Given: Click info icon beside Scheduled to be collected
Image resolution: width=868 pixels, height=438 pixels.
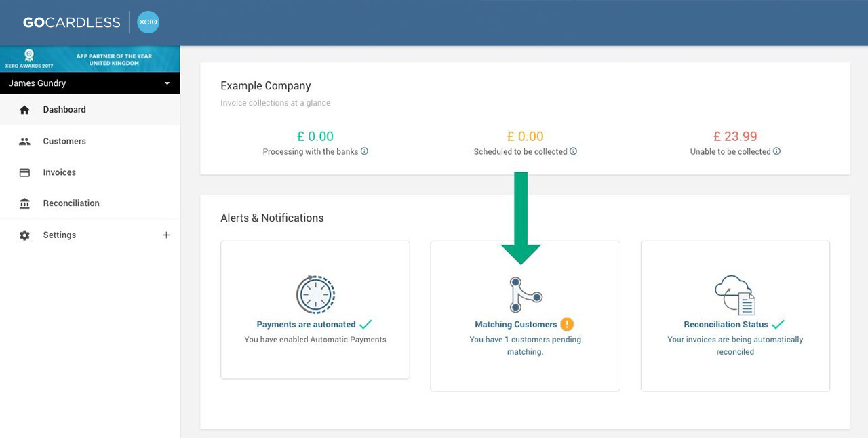Looking at the screenshot, I should click(x=573, y=151).
